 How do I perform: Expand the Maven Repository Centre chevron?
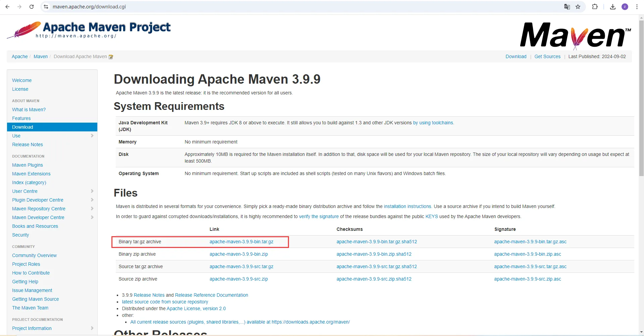tap(92, 209)
